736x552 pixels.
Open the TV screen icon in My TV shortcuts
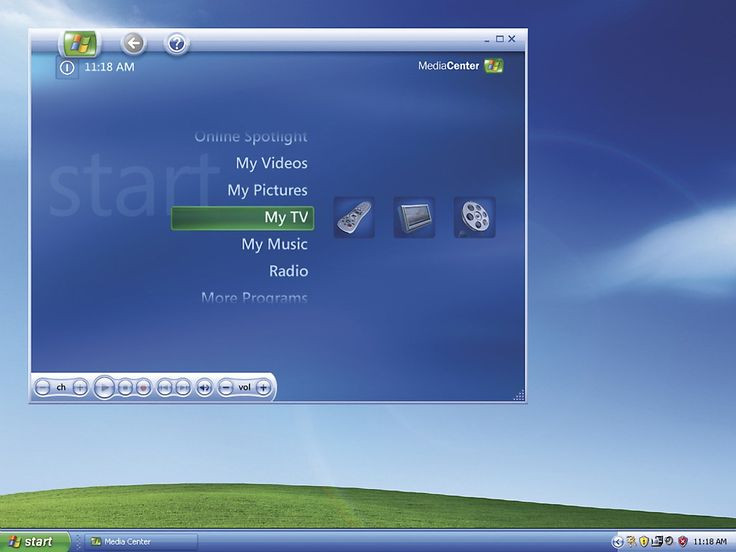[x=414, y=217]
